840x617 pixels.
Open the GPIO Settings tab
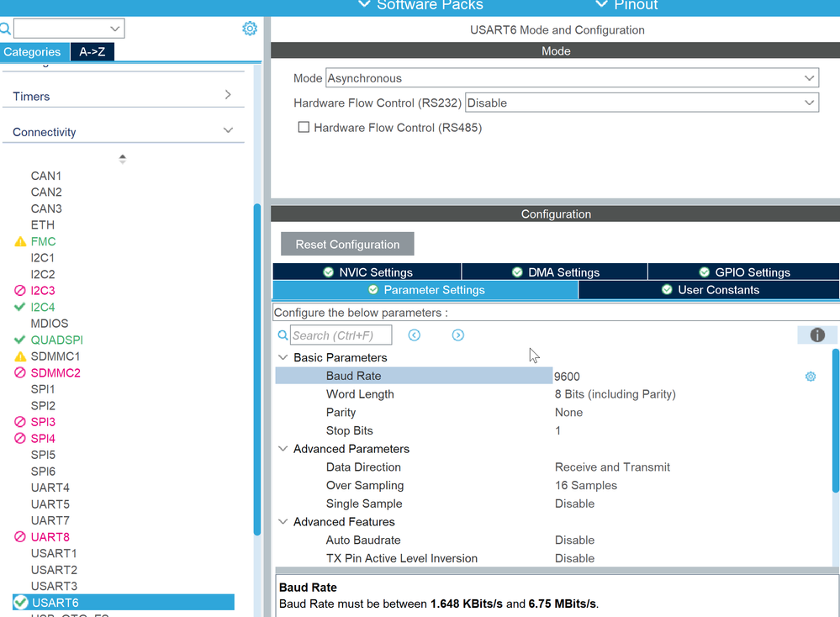click(x=743, y=272)
